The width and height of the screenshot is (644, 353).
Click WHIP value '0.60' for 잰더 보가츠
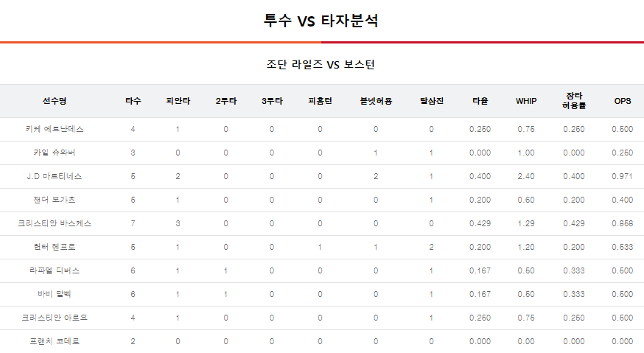point(526,200)
